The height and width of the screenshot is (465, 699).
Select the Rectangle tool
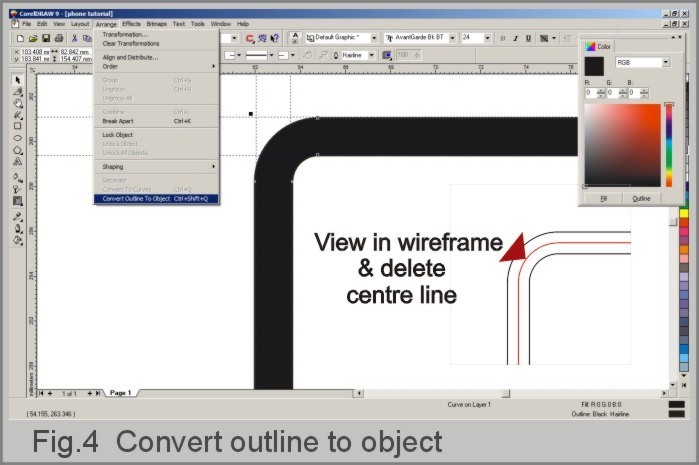point(18,126)
